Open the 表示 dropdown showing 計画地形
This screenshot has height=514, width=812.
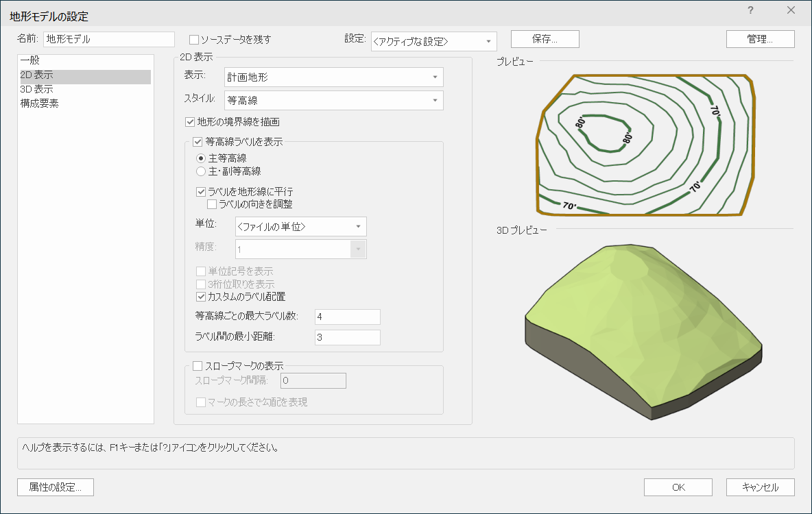pos(333,77)
